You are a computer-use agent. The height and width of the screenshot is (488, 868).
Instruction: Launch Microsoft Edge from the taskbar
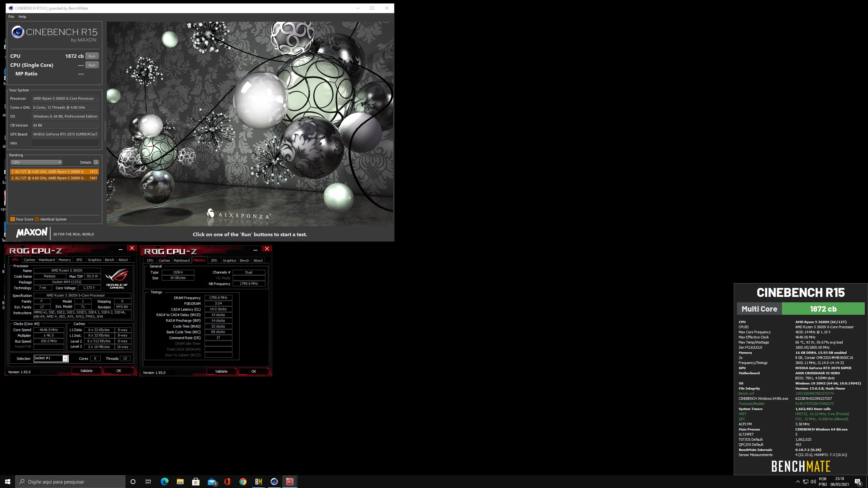tap(164, 482)
